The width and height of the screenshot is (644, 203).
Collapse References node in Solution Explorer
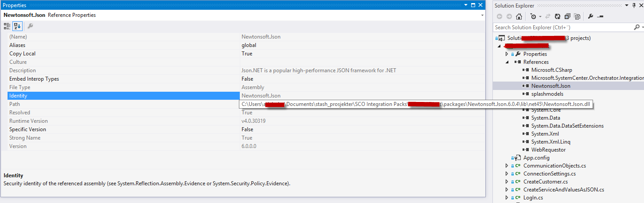(x=507, y=62)
